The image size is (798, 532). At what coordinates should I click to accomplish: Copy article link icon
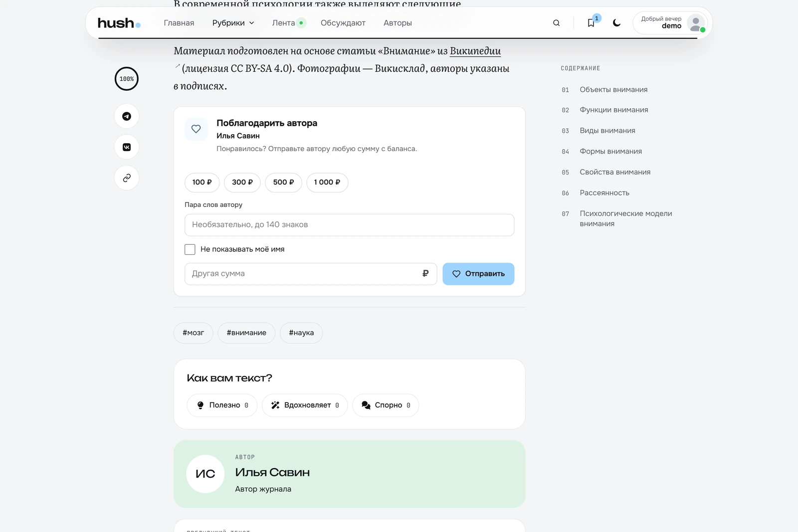tap(127, 178)
